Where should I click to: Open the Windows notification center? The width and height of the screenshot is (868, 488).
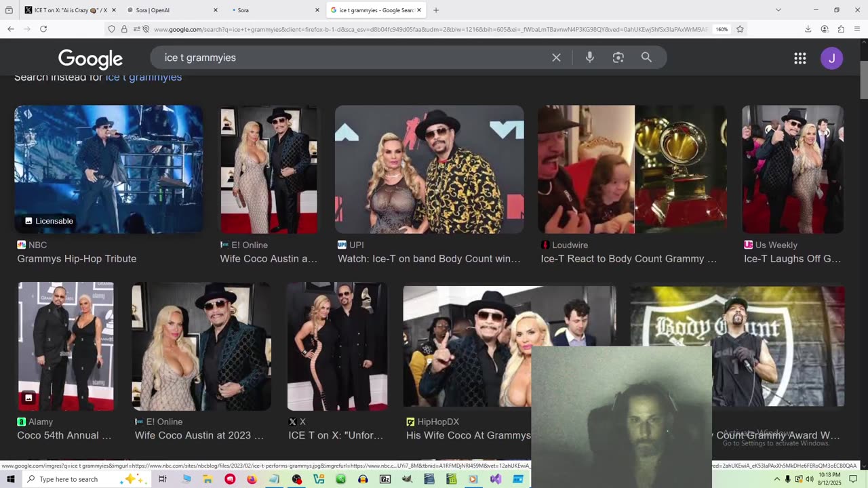(x=853, y=479)
